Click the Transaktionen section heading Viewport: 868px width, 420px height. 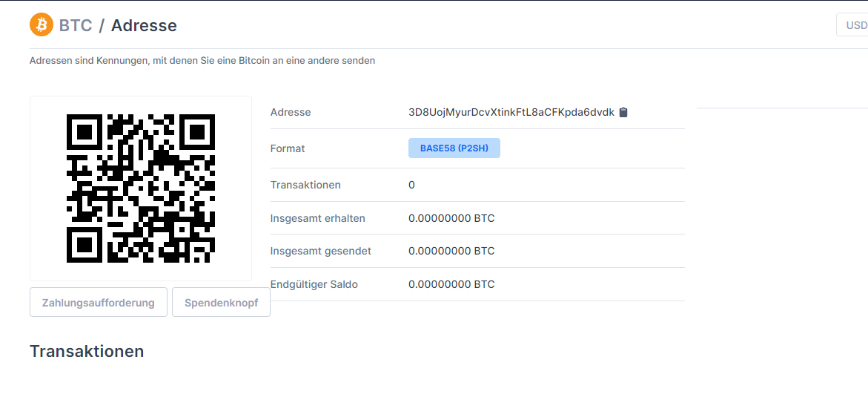click(87, 351)
